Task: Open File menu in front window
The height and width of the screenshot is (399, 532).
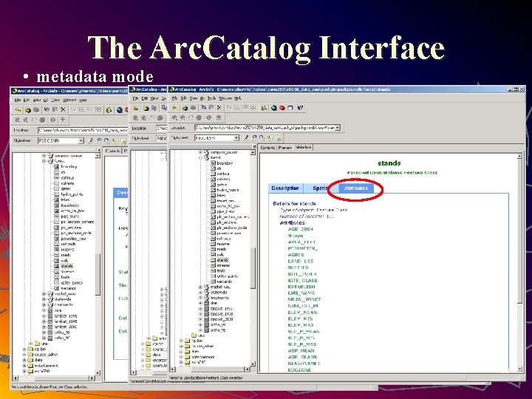Action: pyautogui.click(x=174, y=98)
